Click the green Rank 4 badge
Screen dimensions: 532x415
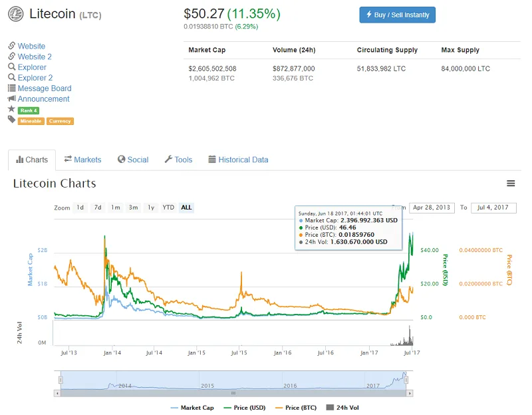coord(29,110)
